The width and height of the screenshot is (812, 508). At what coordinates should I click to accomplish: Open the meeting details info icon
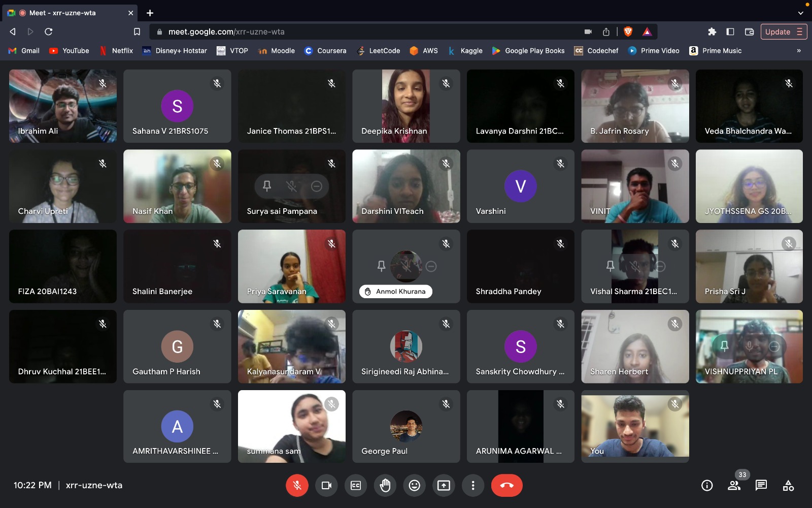(707, 486)
